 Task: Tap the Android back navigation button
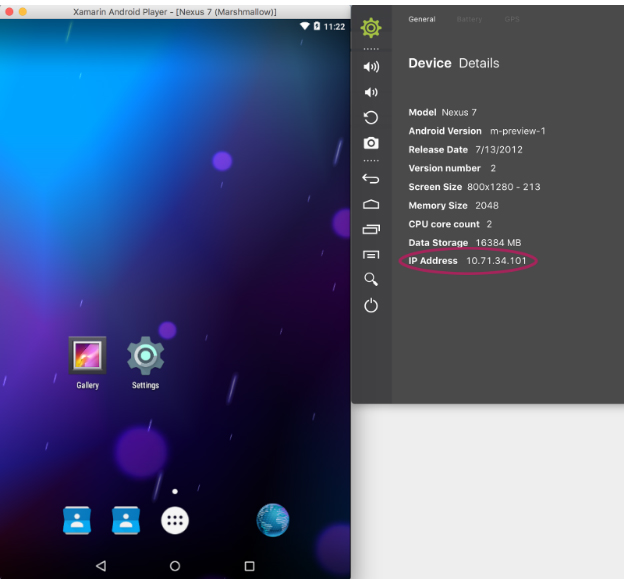coord(101,565)
